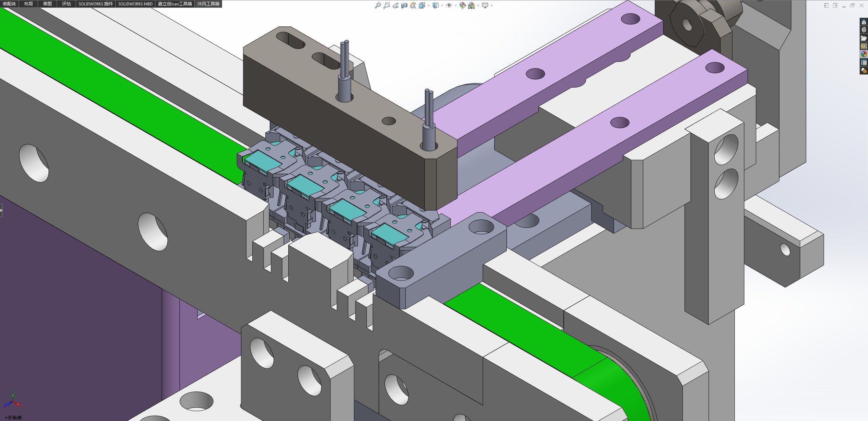Switch to the SOLIDWORKS MBD tab
Viewport: 868px width, 421px height.
135,4
